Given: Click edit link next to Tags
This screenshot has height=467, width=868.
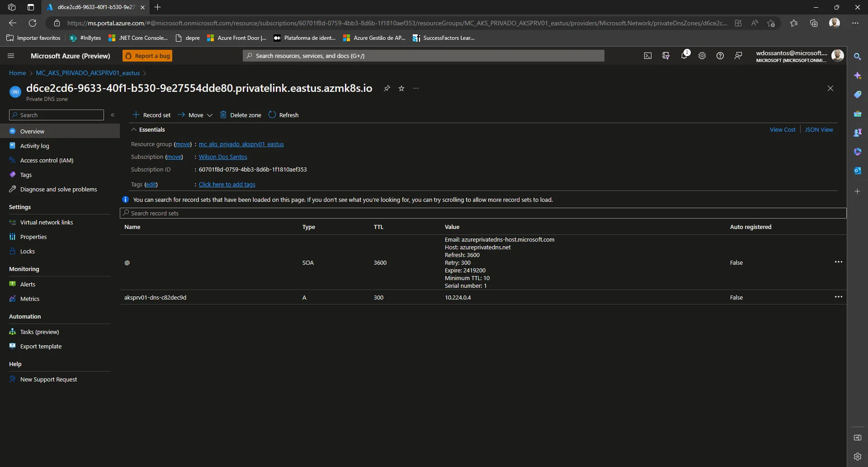Looking at the screenshot, I should (151, 184).
